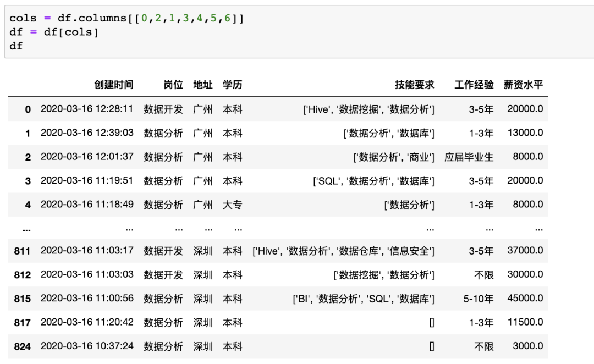Click salary 8000.0 in row 2
Viewport: 594px width, 364px height.
[x=527, y=157]
